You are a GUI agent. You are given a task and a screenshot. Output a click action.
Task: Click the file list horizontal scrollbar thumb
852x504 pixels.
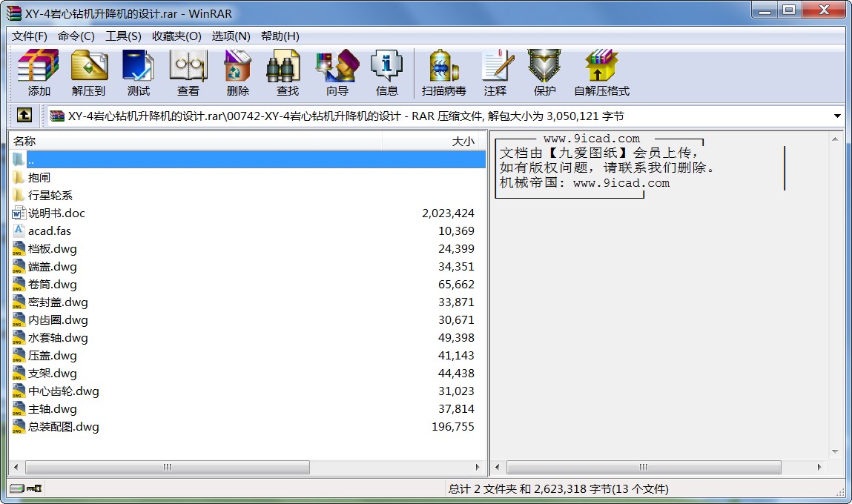pyautogui.click(x=168, y=467)
